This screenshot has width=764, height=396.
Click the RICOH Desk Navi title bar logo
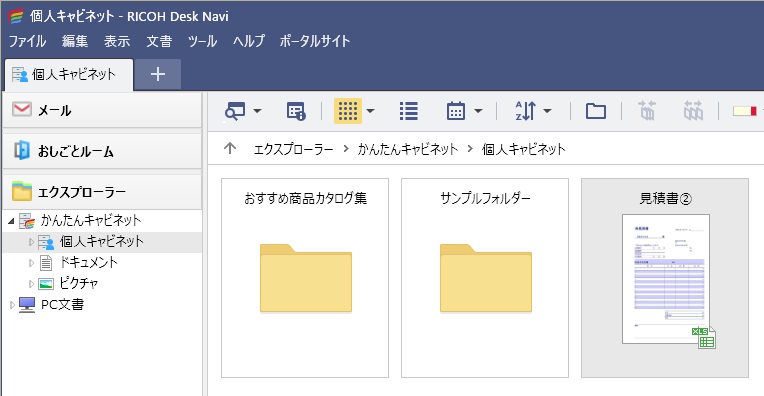(16, 17)
